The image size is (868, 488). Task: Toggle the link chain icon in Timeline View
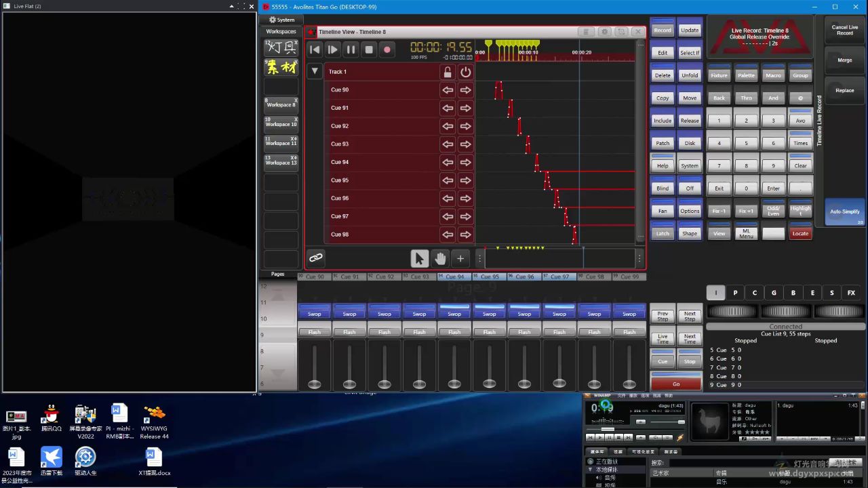tap(316, 258)
